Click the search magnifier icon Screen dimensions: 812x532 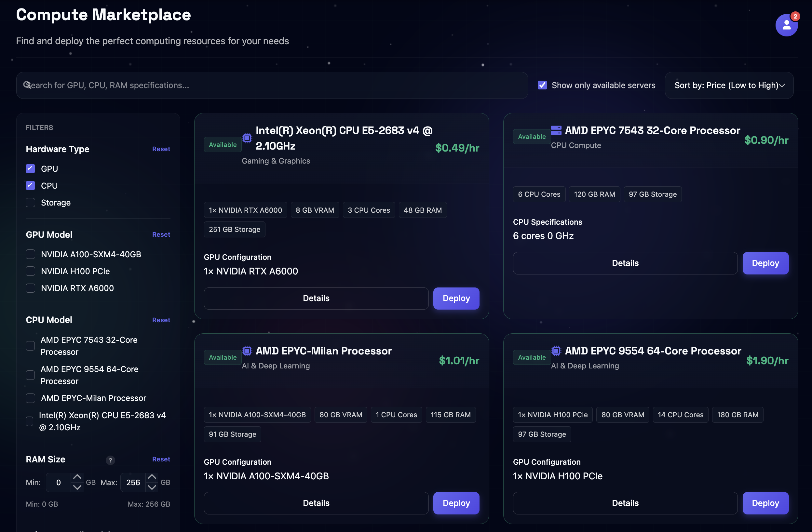tap(28, 85)
